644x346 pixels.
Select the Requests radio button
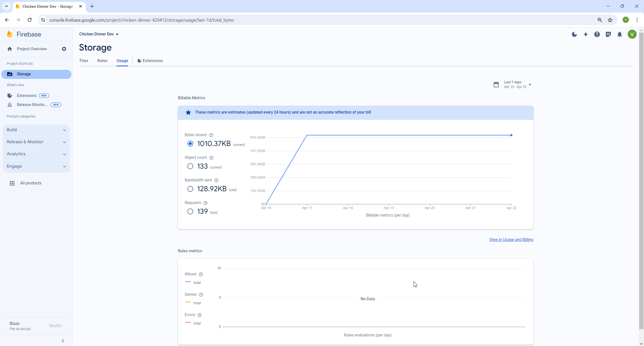[x=190, y=211]
